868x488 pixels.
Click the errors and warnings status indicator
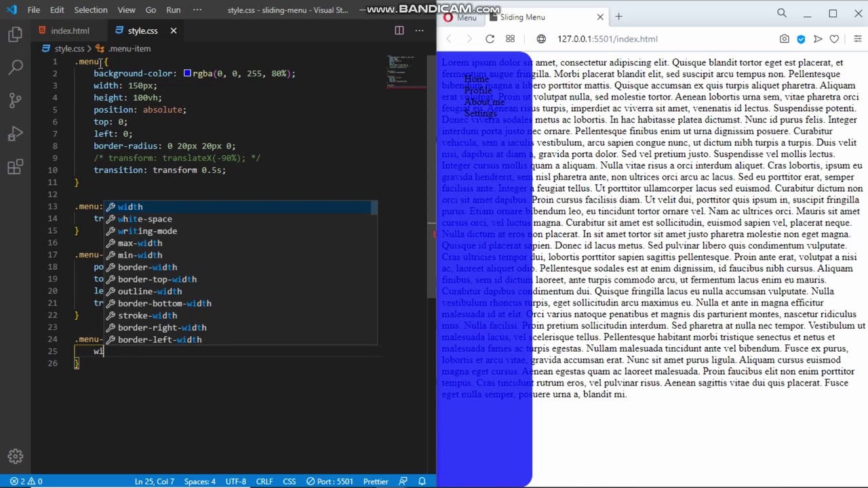pos(26,481)
